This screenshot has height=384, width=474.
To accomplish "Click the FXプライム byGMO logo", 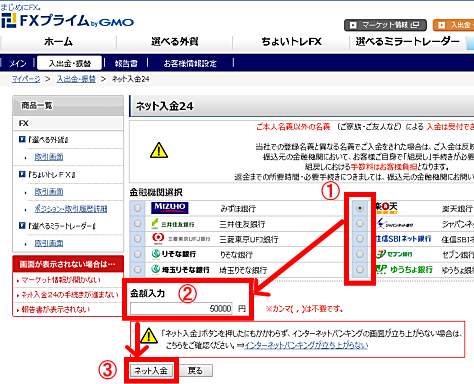I will click(67, 21).
